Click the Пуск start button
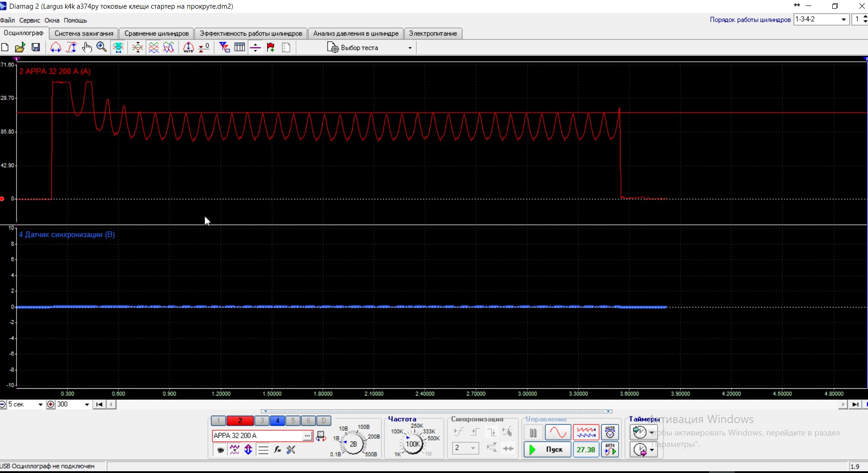The width and height of the screenshot is (868, 473). pos(547,450)
